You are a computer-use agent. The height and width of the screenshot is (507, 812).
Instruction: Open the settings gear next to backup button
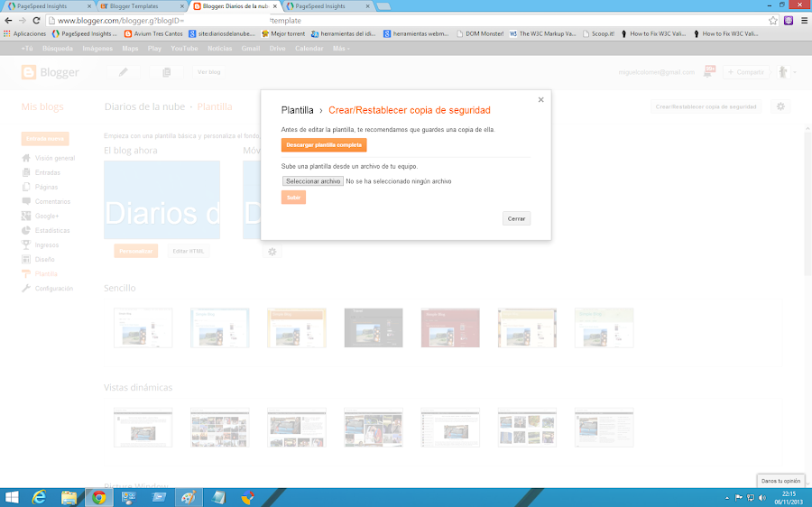780,106
